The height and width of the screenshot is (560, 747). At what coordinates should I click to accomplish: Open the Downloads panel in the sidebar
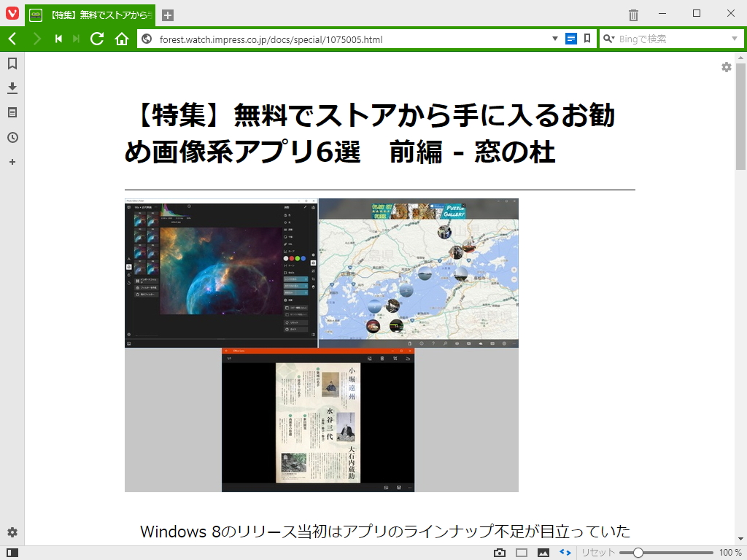12,88
